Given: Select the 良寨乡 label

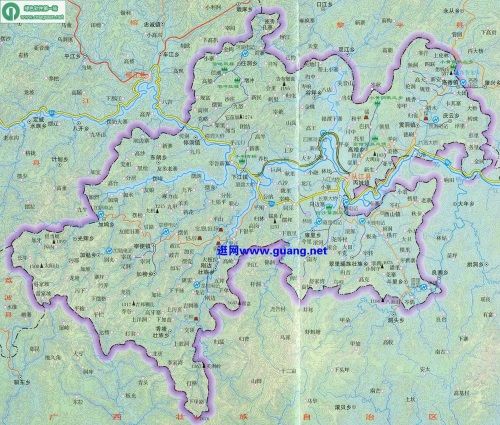Looking at the screenshot, I should pyautogui.click(x=440, y=272).
